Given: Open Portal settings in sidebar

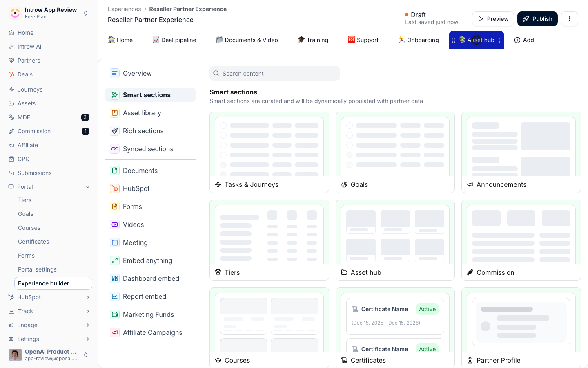Looking at the screenshot, I should 37,269.
